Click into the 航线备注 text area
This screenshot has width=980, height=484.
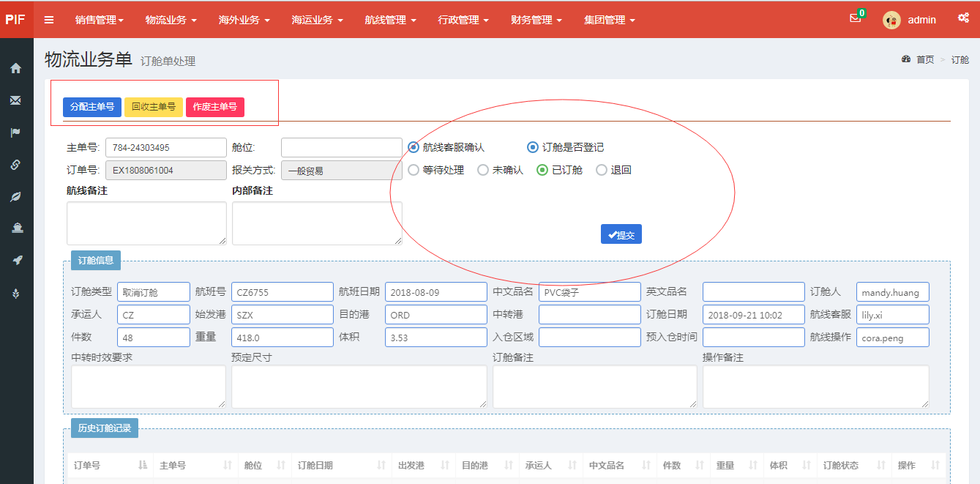[x=147, y=223]
